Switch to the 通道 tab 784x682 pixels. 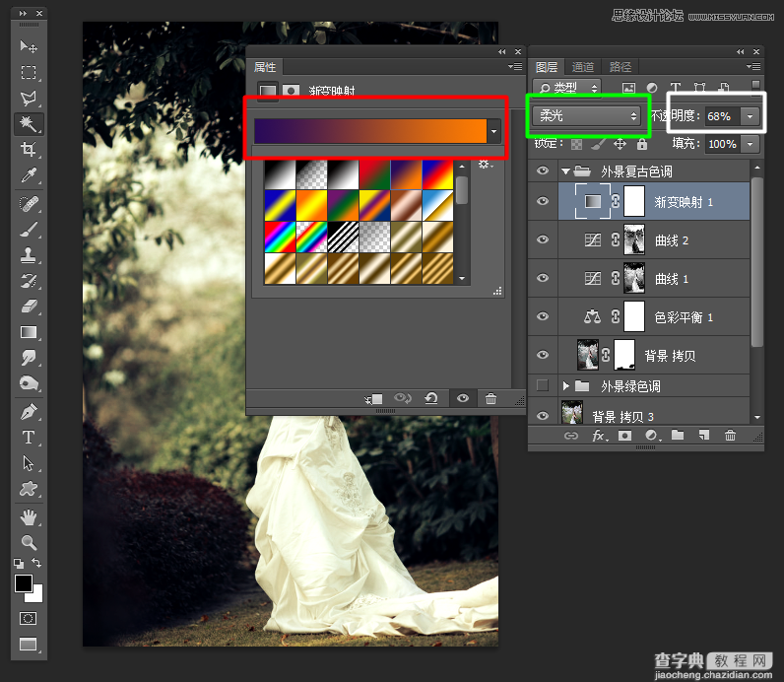[583, 67]
